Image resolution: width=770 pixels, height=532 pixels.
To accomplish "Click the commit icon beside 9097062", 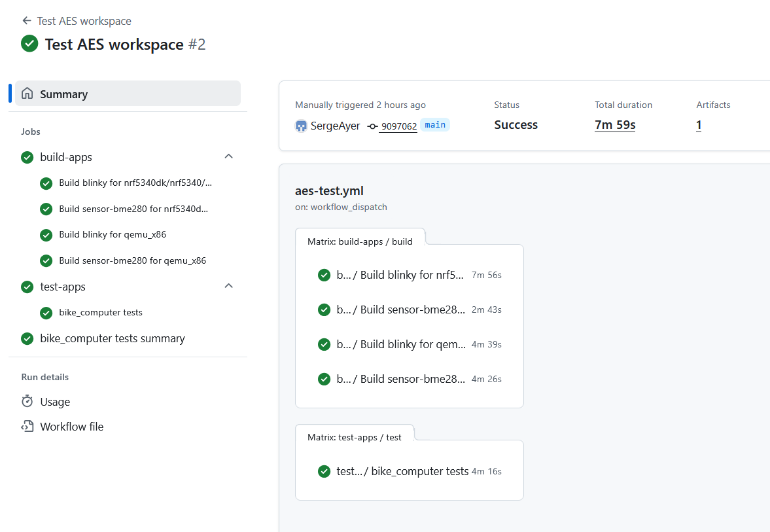I will 374,126.
